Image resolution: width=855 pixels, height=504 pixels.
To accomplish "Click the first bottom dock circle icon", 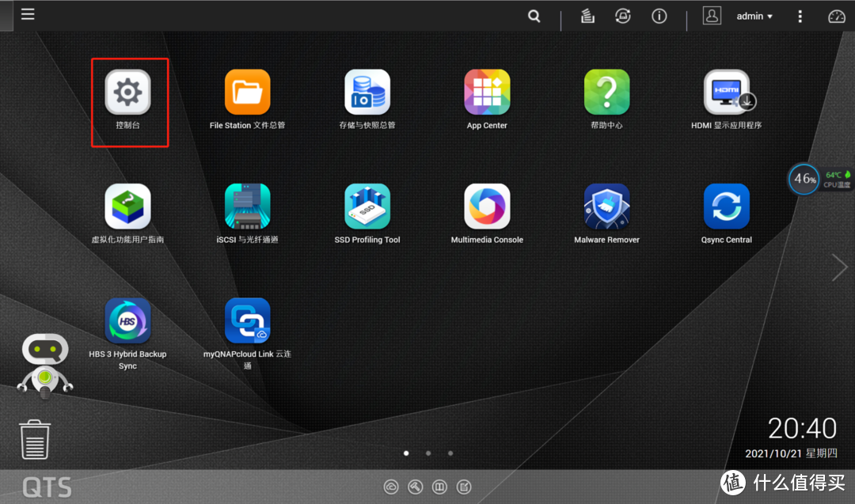I will click(391, 487).
